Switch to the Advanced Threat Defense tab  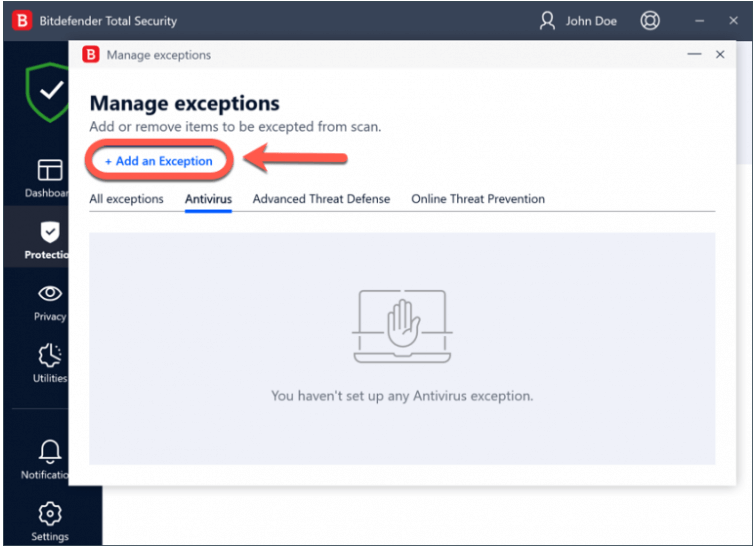pos(321,199)
